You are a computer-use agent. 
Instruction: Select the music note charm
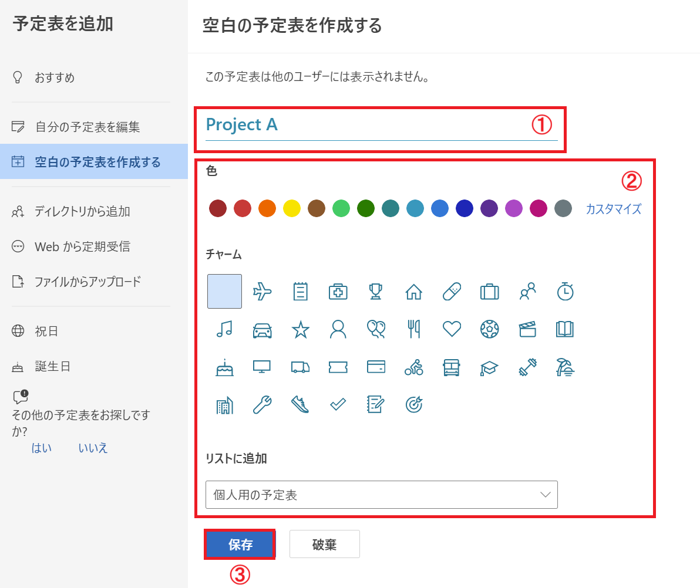pyautogui.click(x=224, y=329)
